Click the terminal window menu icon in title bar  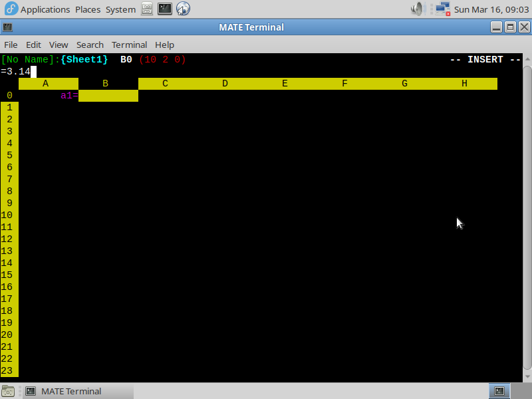click(7, 27)
